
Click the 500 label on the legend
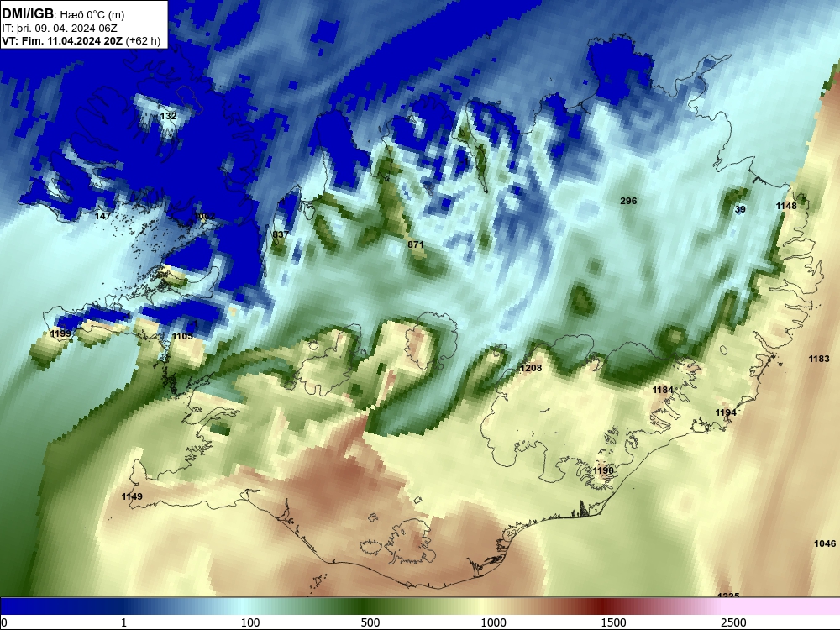(370, 622)
